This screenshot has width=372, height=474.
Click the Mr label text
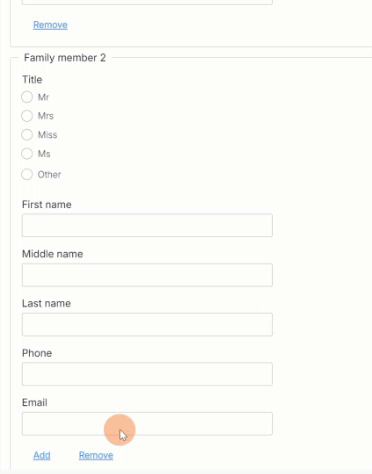[x=43, y=97]
